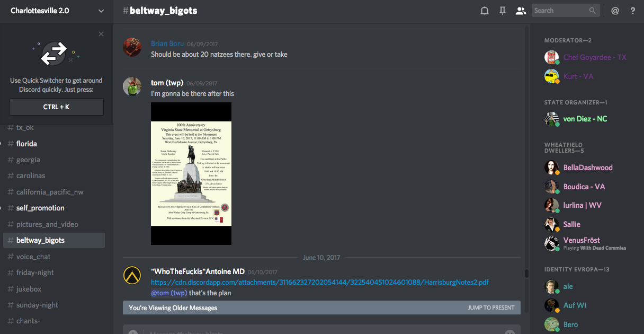Click the chat message scrollbar thumb
This screenshot has height=334, width=644.
(x=526, y=274)
